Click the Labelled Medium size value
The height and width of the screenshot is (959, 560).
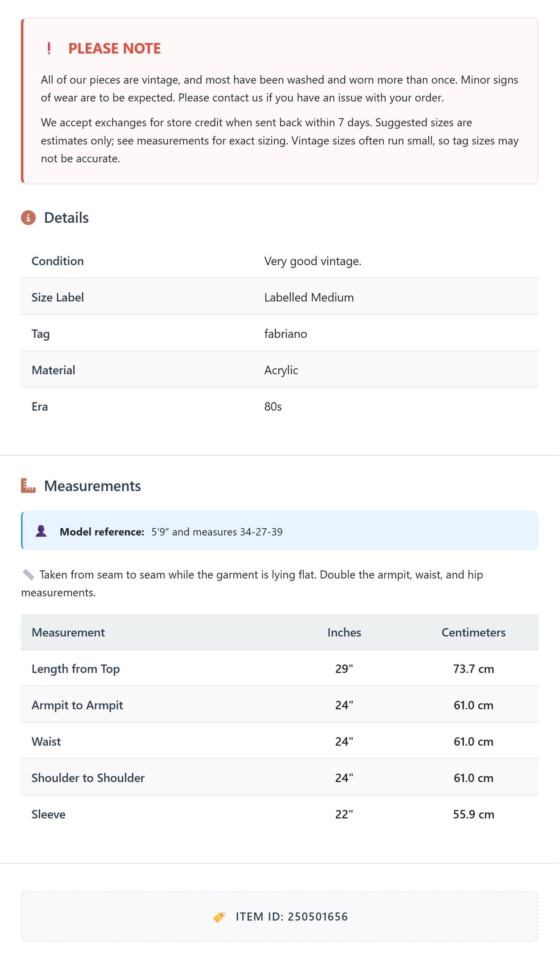coord(309,297)
